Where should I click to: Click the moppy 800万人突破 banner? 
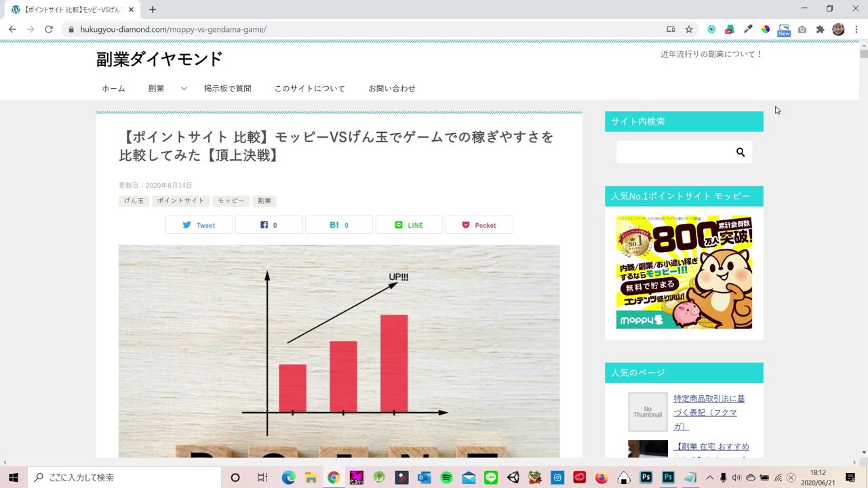point(684,272)
